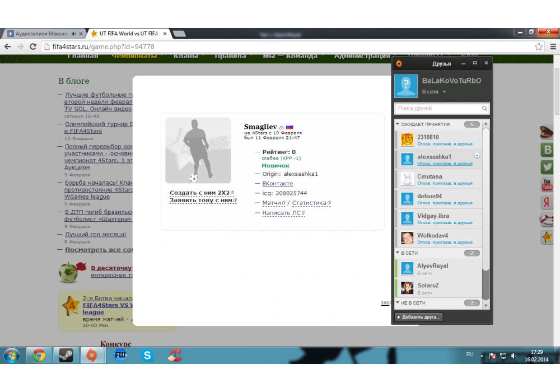Bookmark page with the star icon
This screenshot has height=392, width=560.
tap(538, 46)
